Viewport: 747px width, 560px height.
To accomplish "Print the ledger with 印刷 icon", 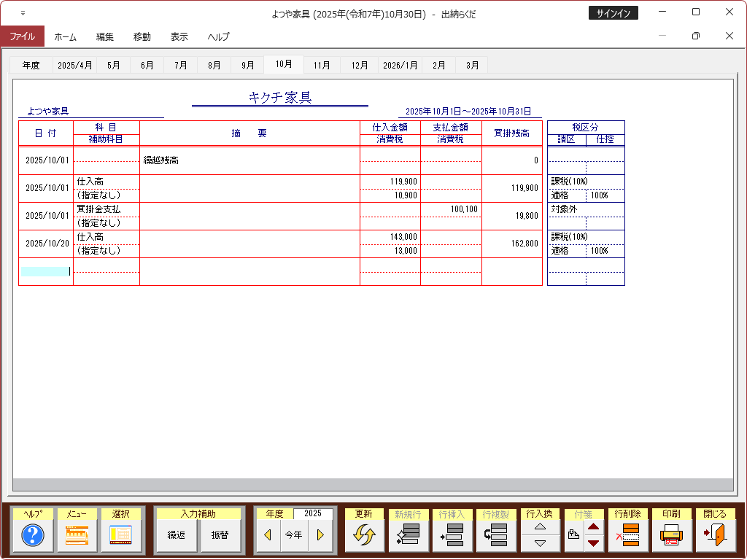I will [671, 535].
